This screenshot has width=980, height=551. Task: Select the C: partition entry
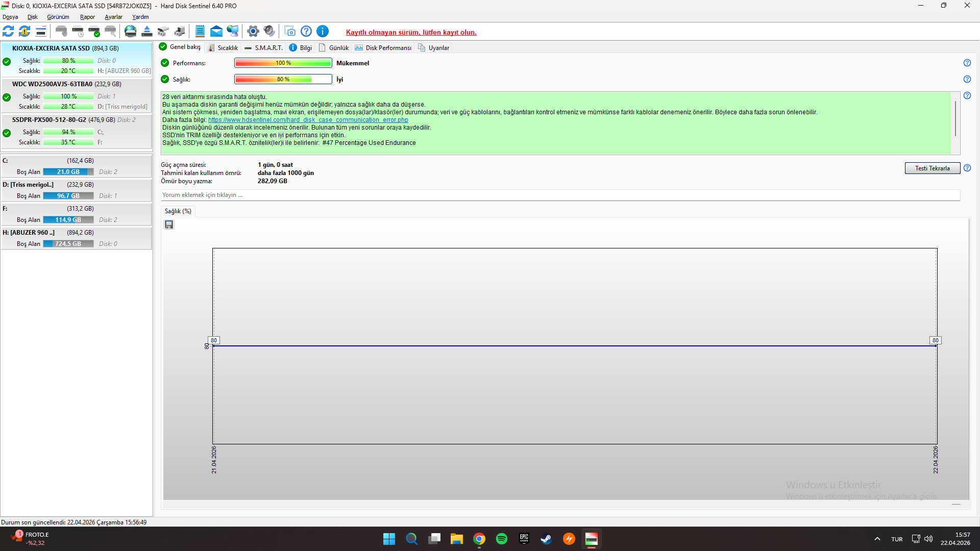pyautogui.click(x=77, y=166)
